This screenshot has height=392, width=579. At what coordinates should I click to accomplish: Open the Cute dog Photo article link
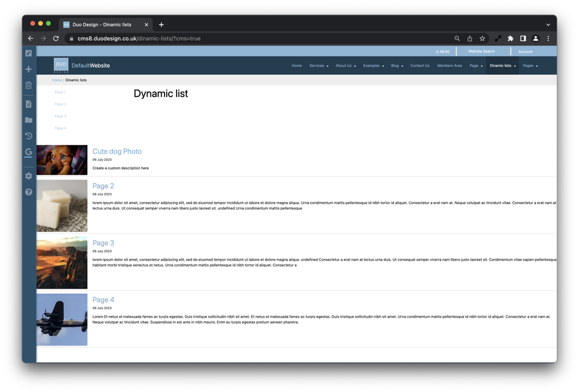pyautogui.click(x=117, y=151)
